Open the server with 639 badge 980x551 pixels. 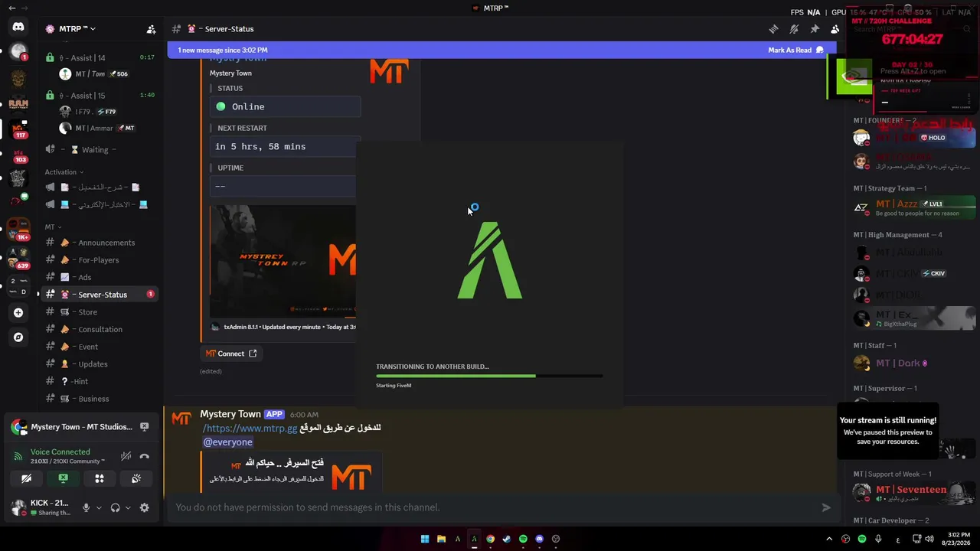click(x=18, y=258)
